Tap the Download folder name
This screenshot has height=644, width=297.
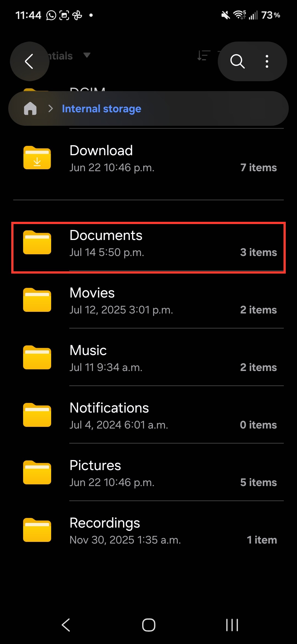(x=101, y=151)
